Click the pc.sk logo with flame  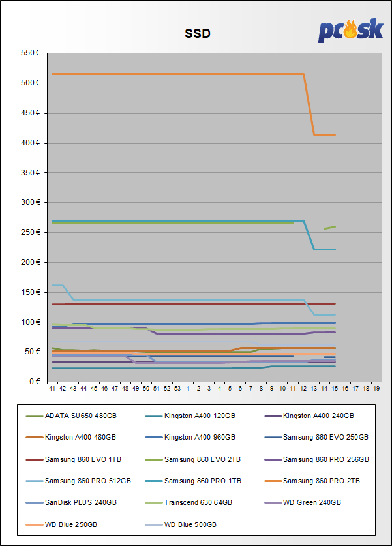click(350, 30)
